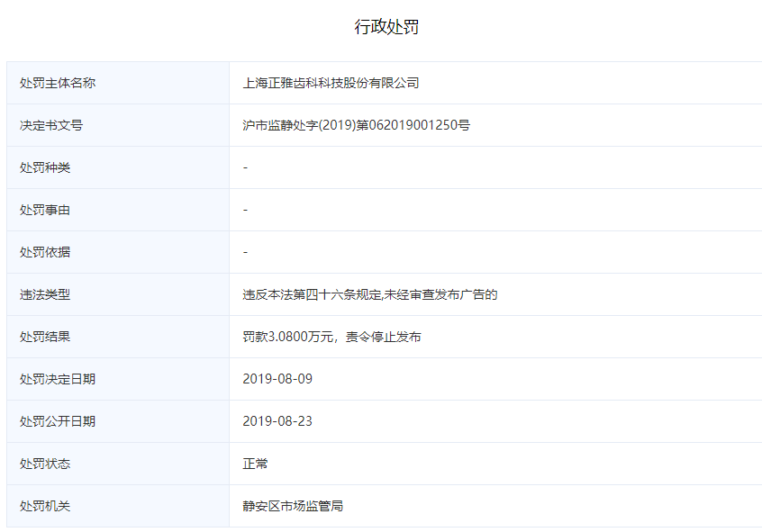Select the 违法类型 label
The width and height of the screenshot is (762, 532).
pyautogui.click(x=45, y=294)
